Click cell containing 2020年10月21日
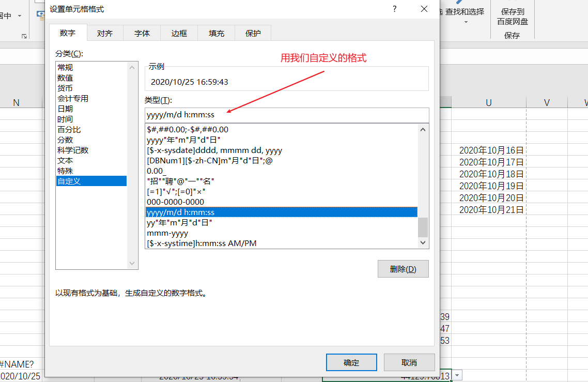The image size is (588, 382). 489,210
